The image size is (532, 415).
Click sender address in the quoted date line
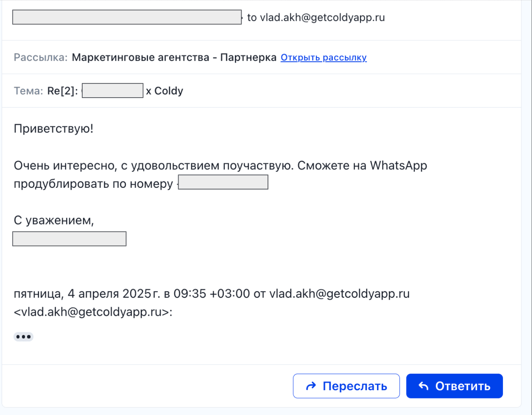click(x=339, y=294)
